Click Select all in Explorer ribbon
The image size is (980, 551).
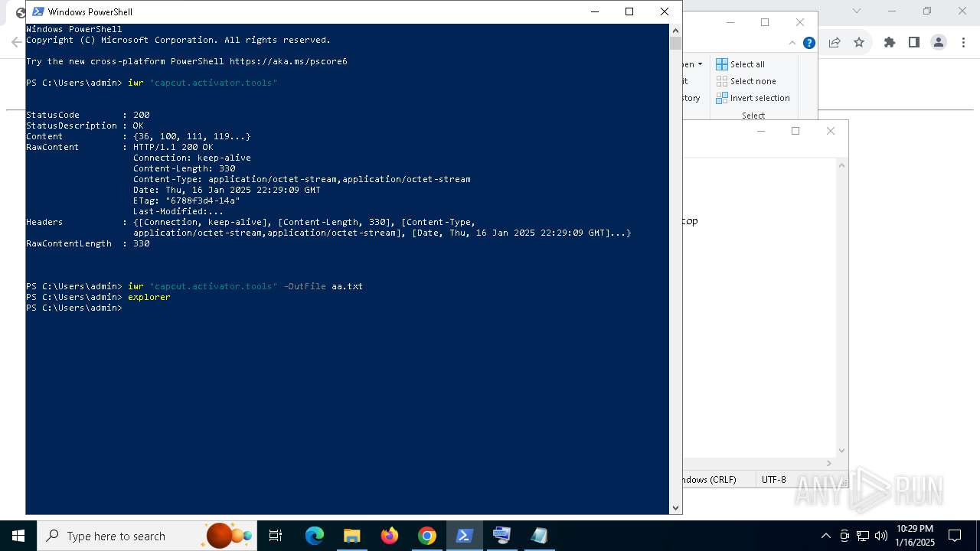pos(740,64)
